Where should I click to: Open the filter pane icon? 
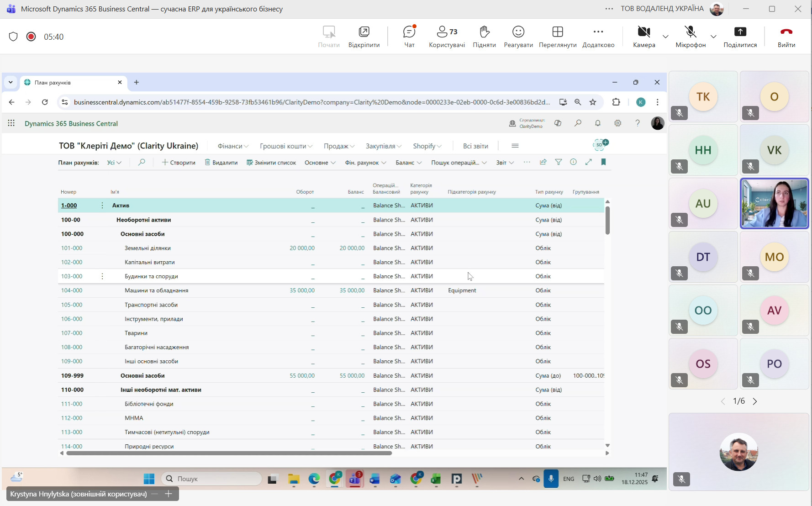point(558,162)
